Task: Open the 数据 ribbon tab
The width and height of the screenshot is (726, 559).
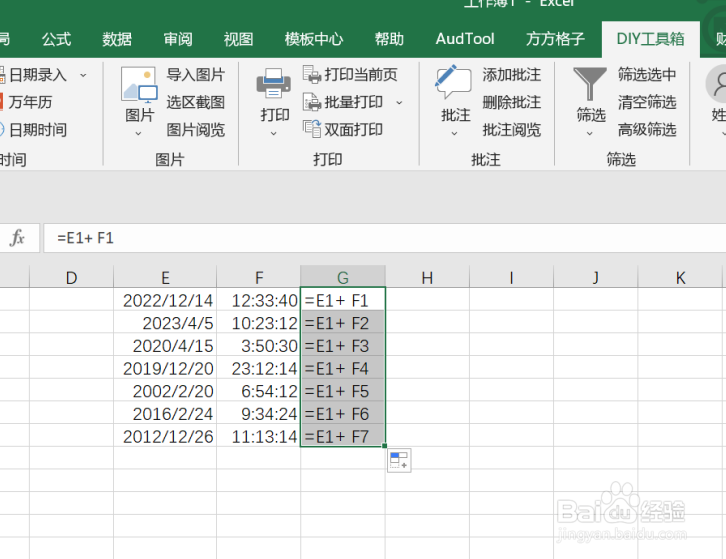Action: click(x=117, y=39)
